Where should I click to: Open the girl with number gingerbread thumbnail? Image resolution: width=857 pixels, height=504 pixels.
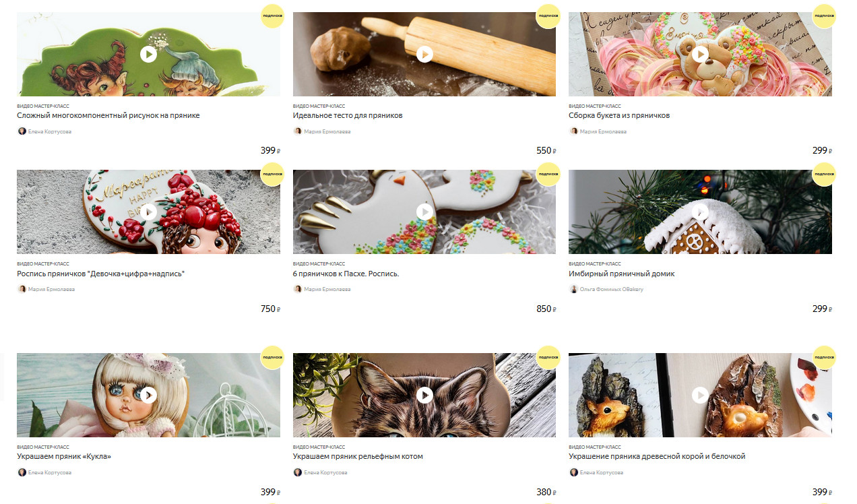(148, 212)
